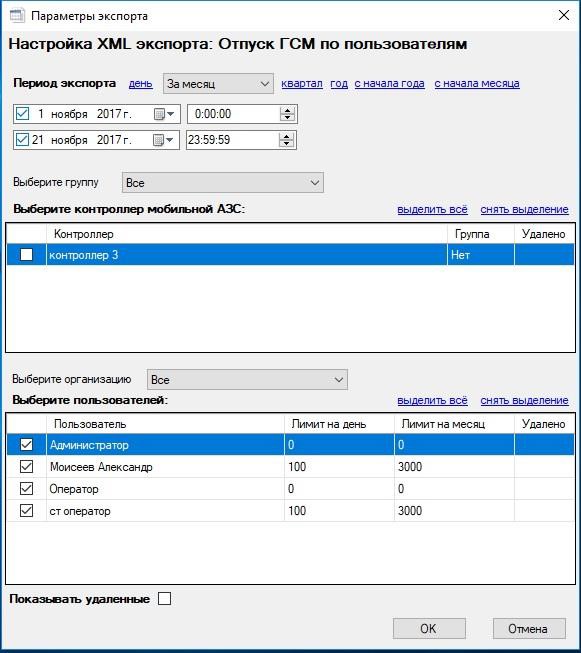Click the с начала месяца link

(477, 84)
